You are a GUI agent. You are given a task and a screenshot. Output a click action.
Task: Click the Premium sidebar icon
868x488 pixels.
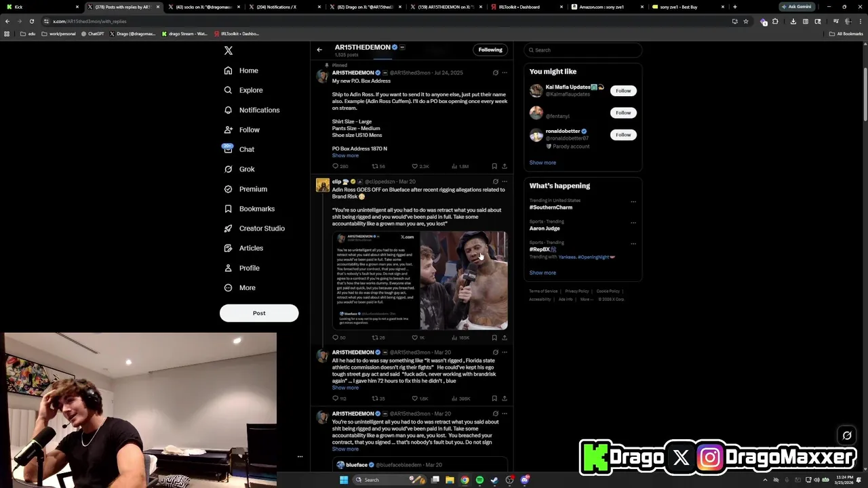pos(228,189)
